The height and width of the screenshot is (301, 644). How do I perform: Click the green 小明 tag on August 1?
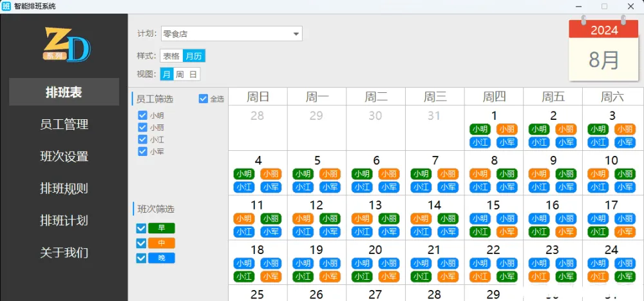[480, 129]
